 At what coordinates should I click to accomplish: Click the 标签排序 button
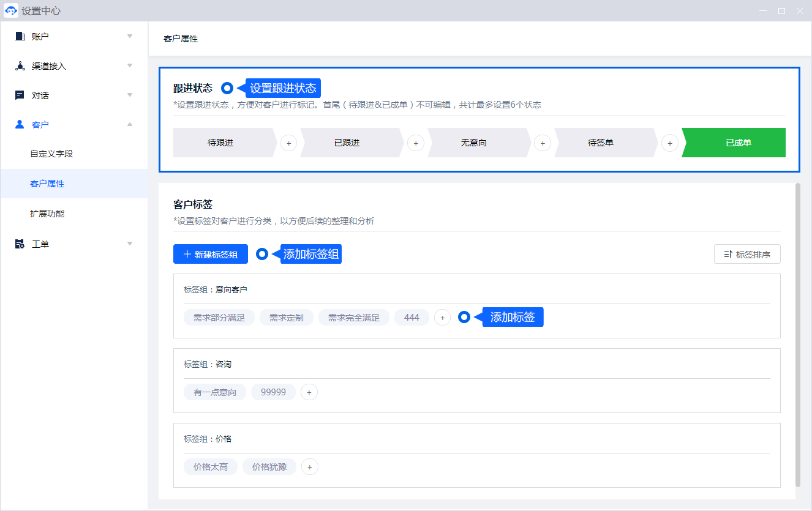click(x=746, y=254)
